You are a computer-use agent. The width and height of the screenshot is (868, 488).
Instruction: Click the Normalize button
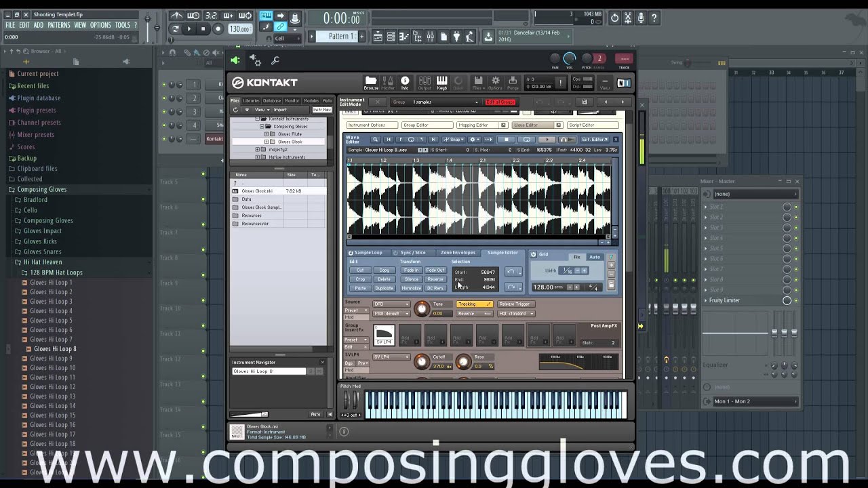[x=411, y=288]
